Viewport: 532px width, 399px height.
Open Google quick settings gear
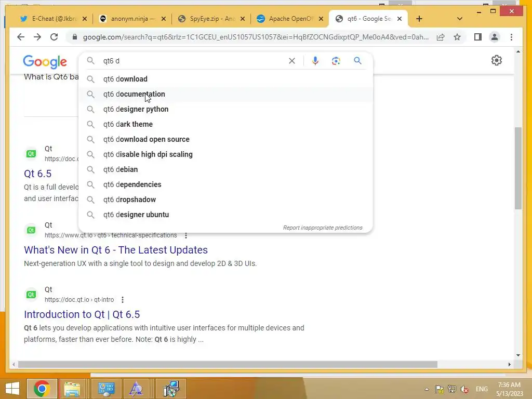(x=496, y=60)
